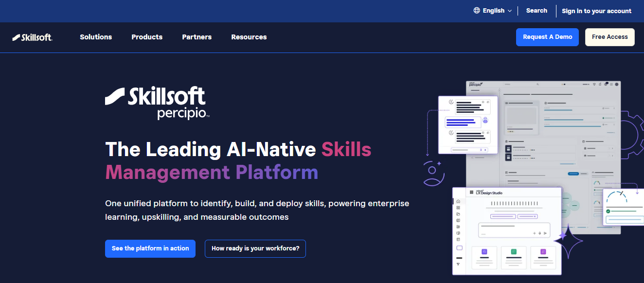Click the Free Access button
The width and height of the screenshot is (644, 283).
[x=609, y=37]
